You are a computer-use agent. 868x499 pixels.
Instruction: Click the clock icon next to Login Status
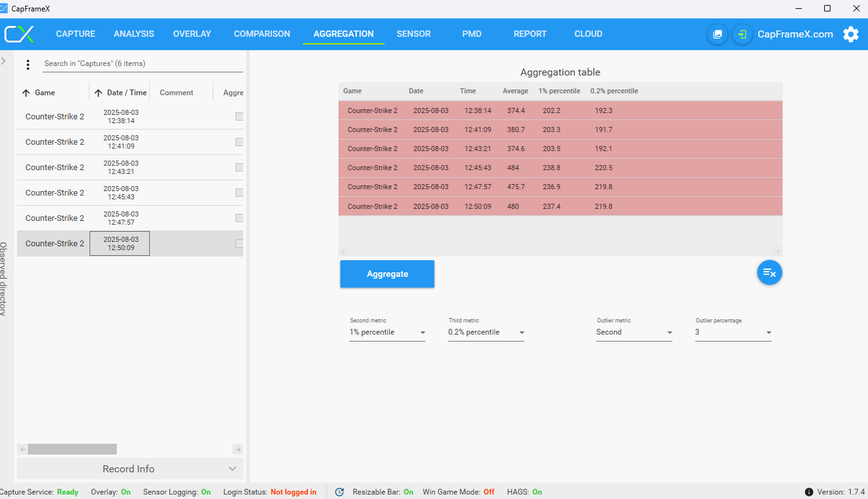(340, 491)
